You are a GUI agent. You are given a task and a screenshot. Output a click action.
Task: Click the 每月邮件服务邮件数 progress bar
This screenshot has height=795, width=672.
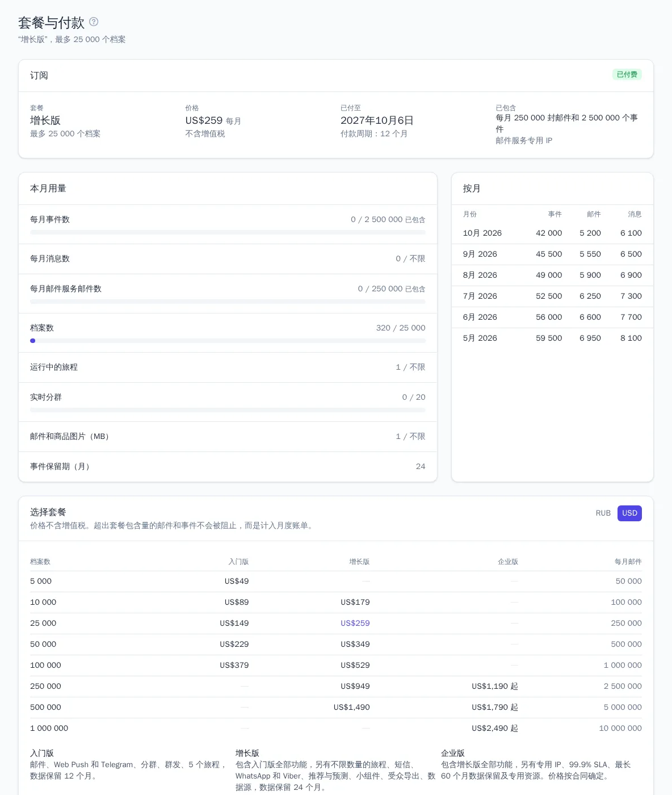click(228, 302)
